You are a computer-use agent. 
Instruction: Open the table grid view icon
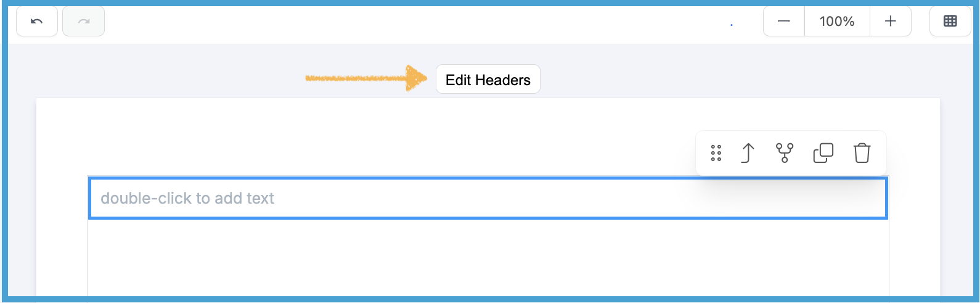[x=950, y=22]
